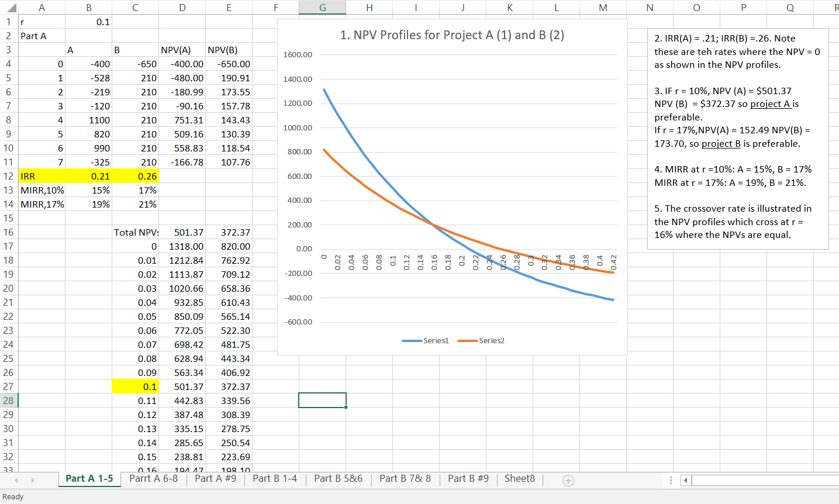Screen dimensions: 839x504
Task: Click the previous sheet tab scroll arrow
Action: [16, 481]
